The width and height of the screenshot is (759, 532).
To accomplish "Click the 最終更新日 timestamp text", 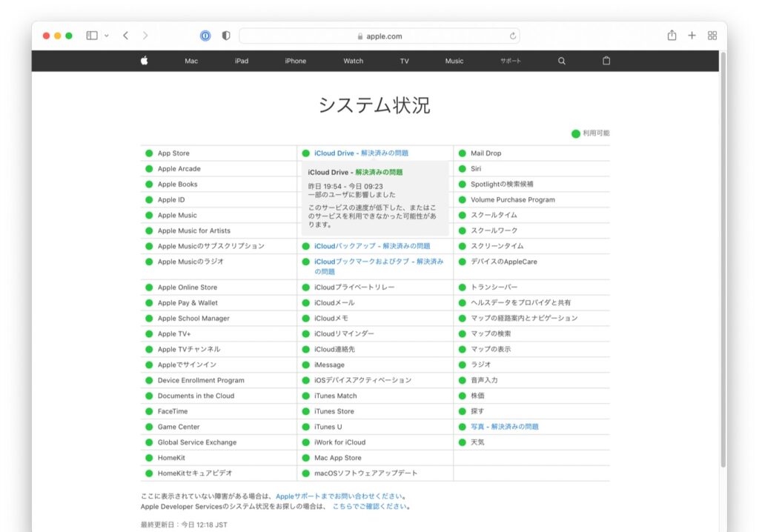I will 184,525.
